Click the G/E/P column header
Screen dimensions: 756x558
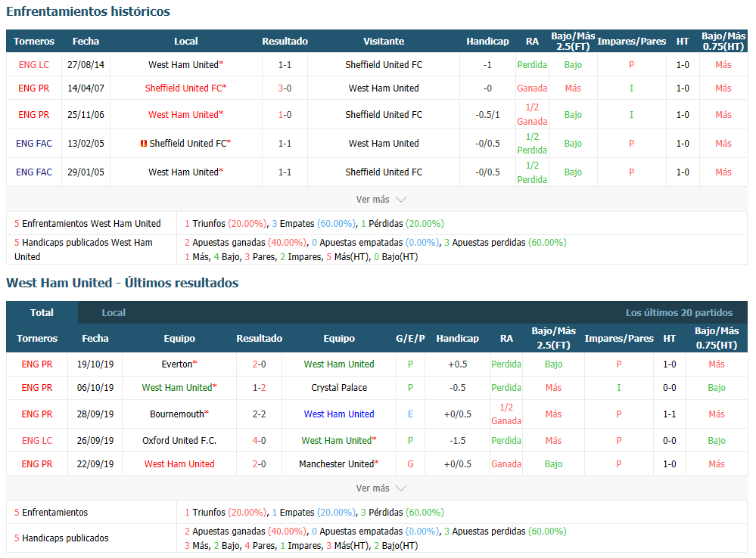(410, 338)
